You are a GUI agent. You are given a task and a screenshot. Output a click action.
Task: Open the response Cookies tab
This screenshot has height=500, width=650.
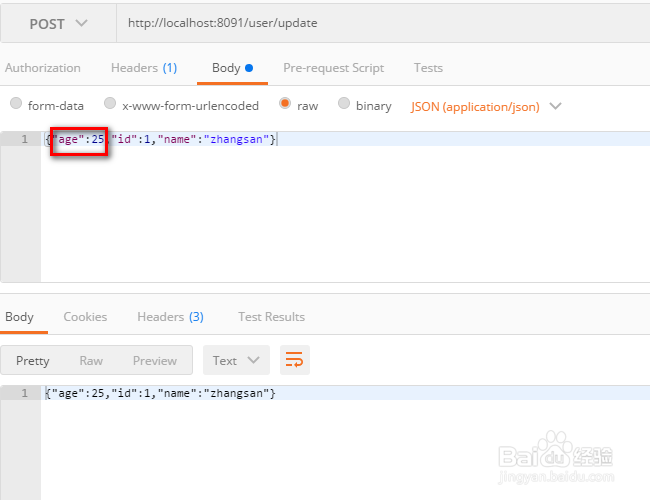point(85,317)
